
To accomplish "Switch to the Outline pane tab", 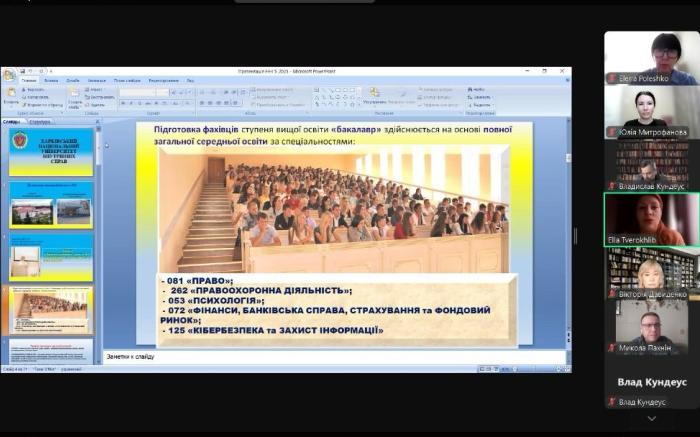I will click(40, 121).
